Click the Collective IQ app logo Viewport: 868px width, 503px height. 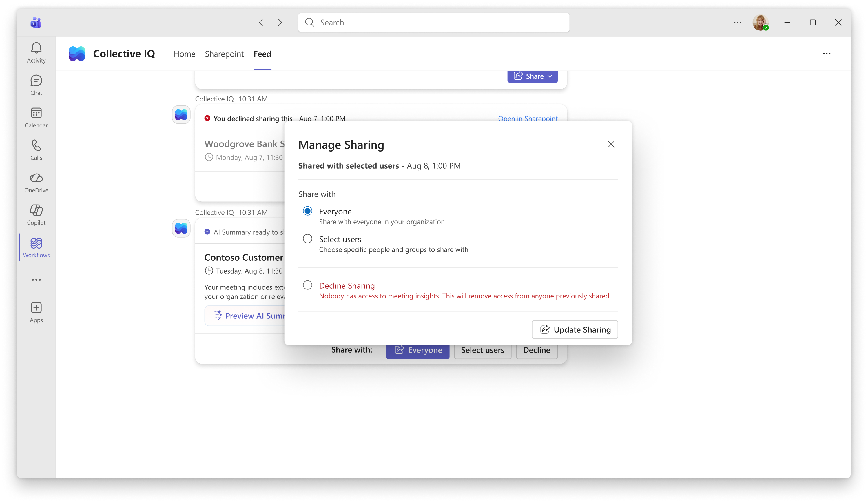tap(77, 54)
